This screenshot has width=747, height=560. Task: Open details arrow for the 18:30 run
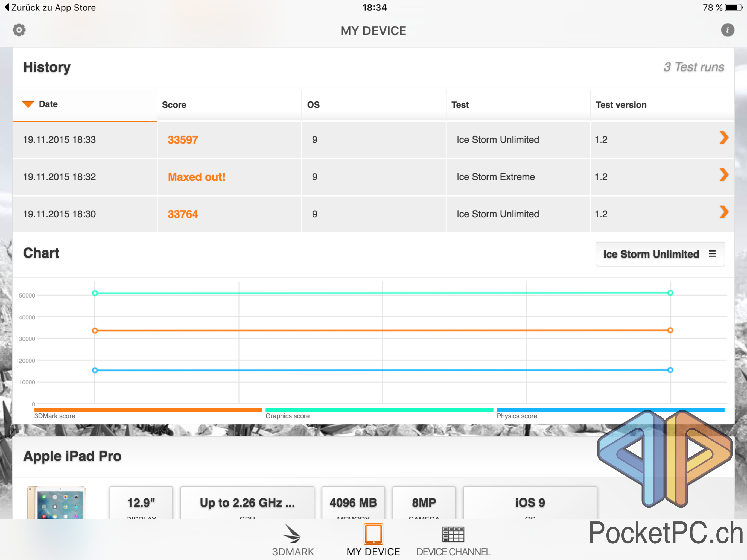click(x=724, y=212)
